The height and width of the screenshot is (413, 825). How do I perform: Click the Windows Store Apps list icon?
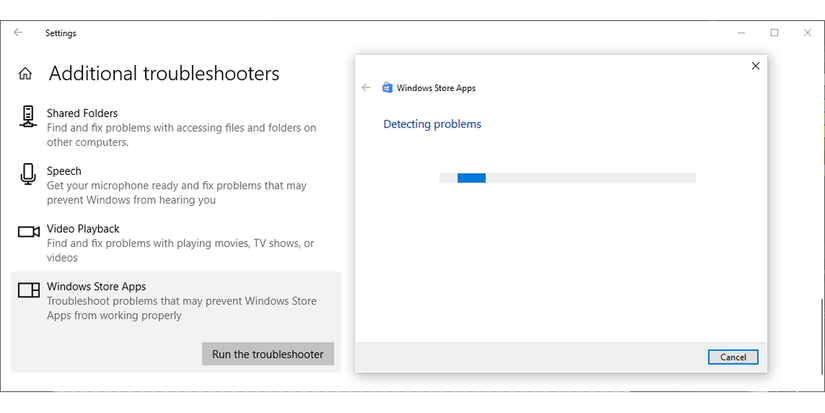pos(29,290)
